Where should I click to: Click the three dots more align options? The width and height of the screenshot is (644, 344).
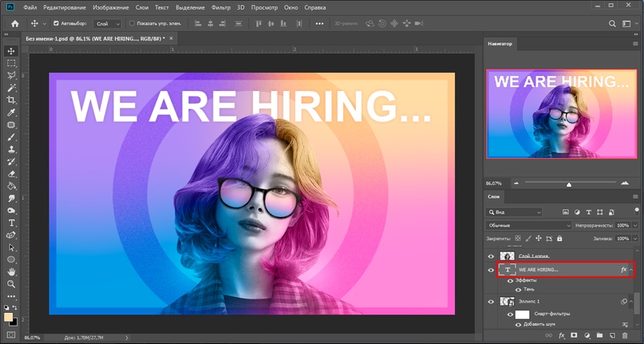[319, 23]
